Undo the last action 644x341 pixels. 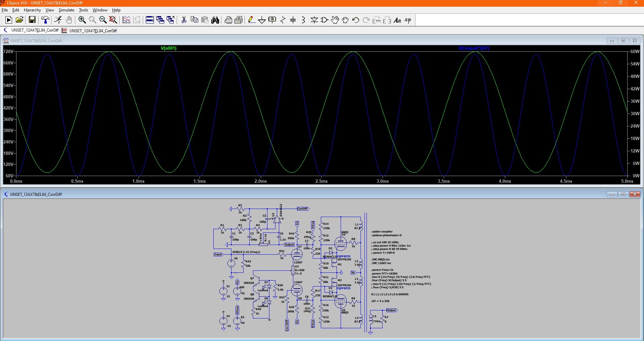coord(356,20)
